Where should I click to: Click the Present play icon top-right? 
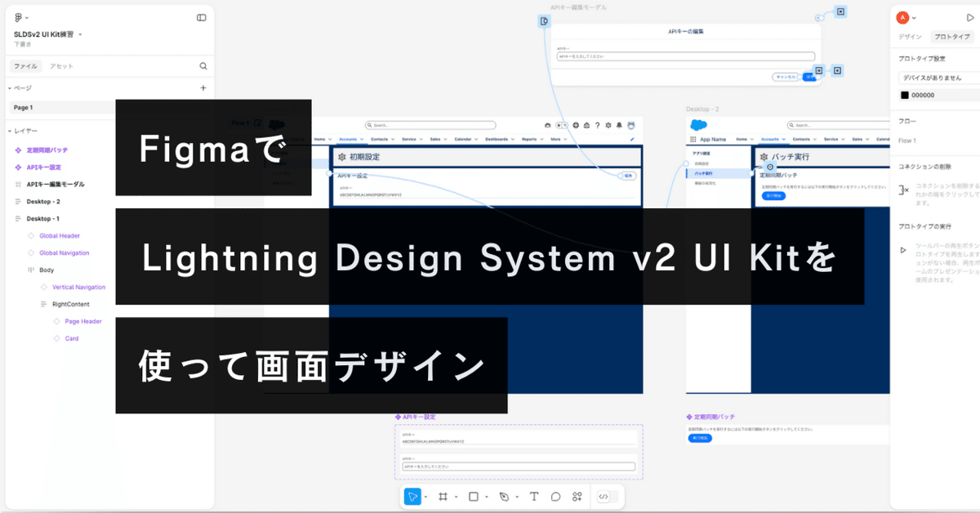click(970, 16)
